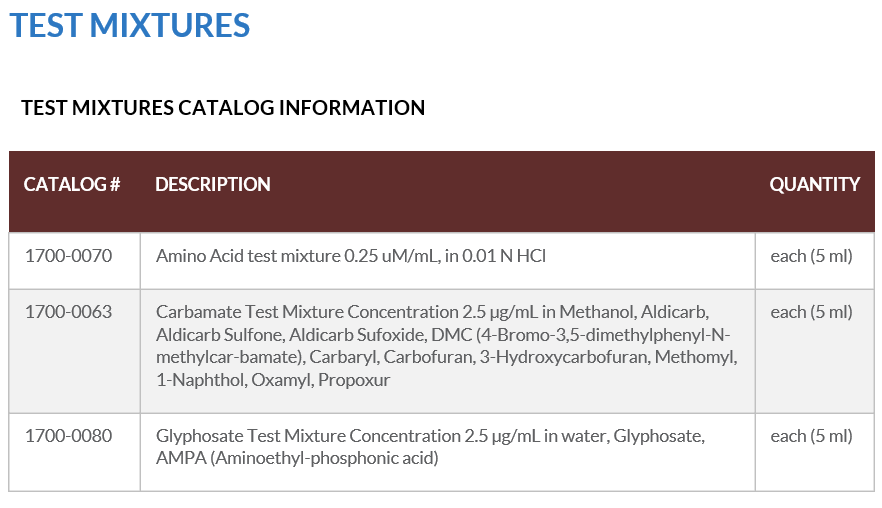The image size is (882, 508).
Task: Click the quantity cell for 1700-0063
Action: pyautogui.click(x=811, y=312)
